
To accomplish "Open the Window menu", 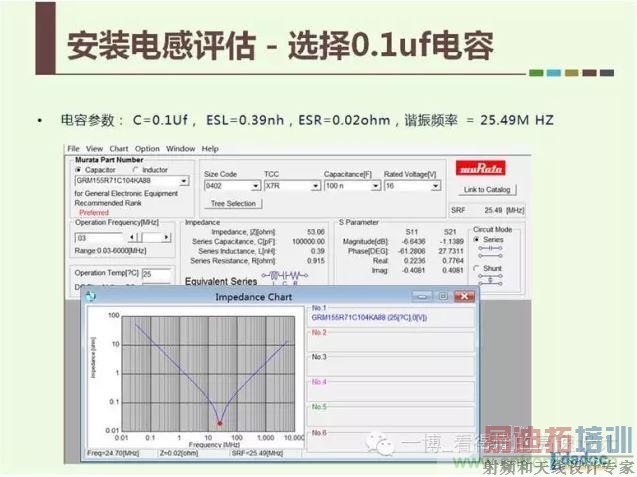I will click(x=180, y=149).
